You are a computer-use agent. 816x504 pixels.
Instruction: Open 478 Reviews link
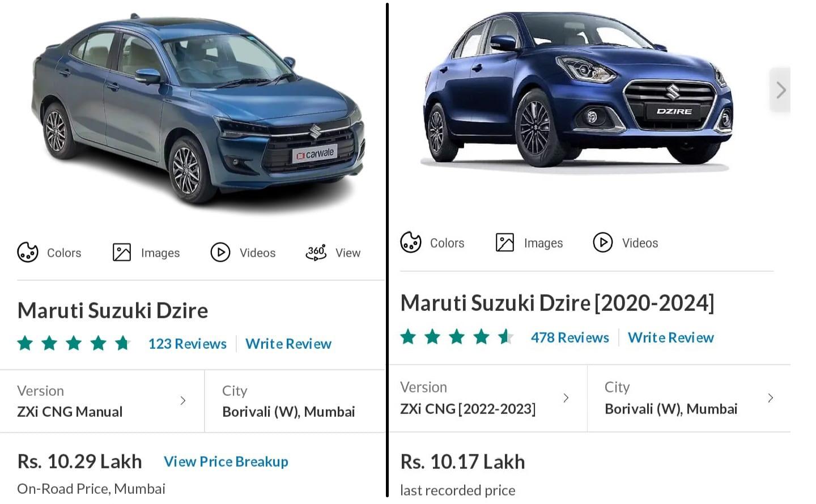570,338
